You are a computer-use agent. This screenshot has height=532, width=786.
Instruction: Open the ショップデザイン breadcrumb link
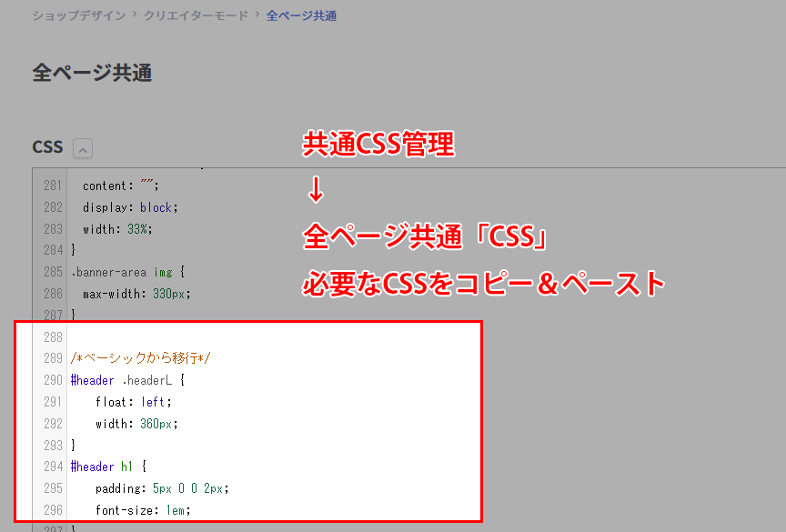pos(79,16)
